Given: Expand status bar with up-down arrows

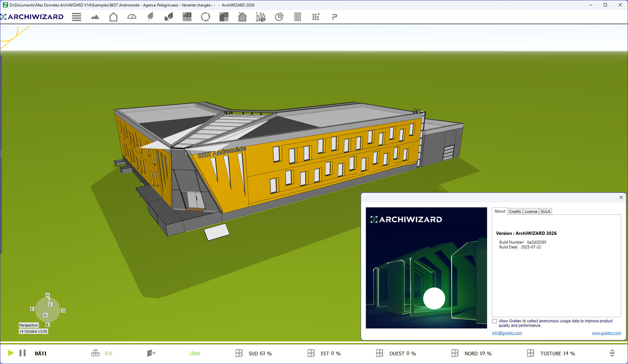Looking at the screenshot, I should [612, 353].
